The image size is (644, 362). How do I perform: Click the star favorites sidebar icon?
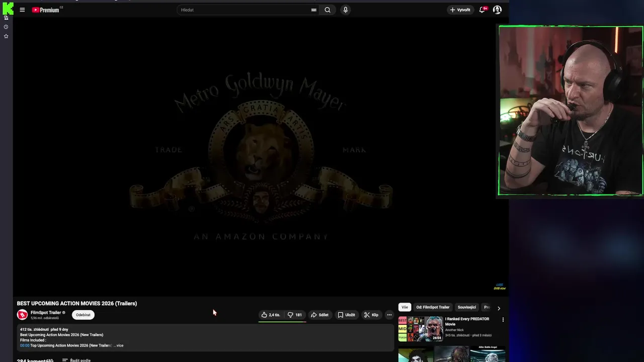[6, 36]
